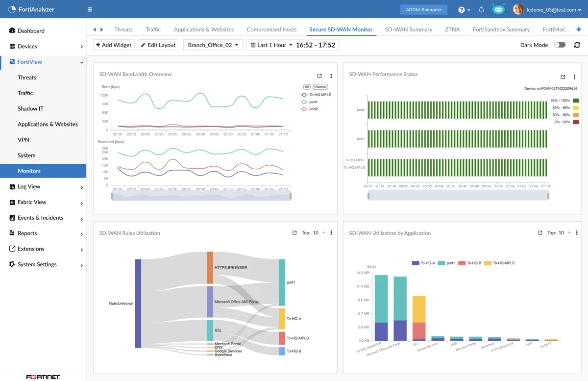Click the Extensions sidebar icon
This screenshot has height=381, width=588.
click(x=12, y=249)
